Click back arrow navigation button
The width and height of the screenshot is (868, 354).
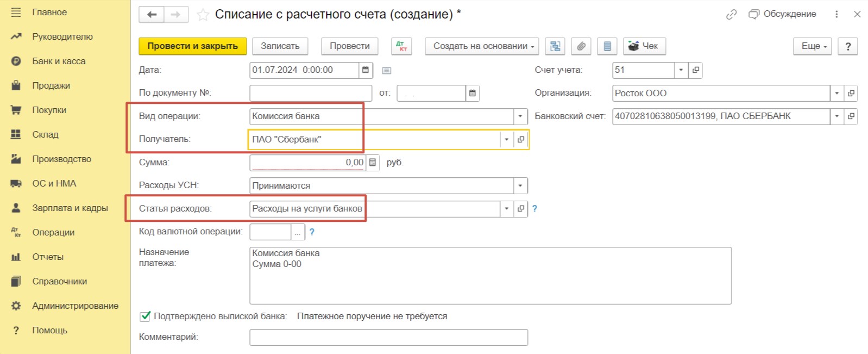152,15
